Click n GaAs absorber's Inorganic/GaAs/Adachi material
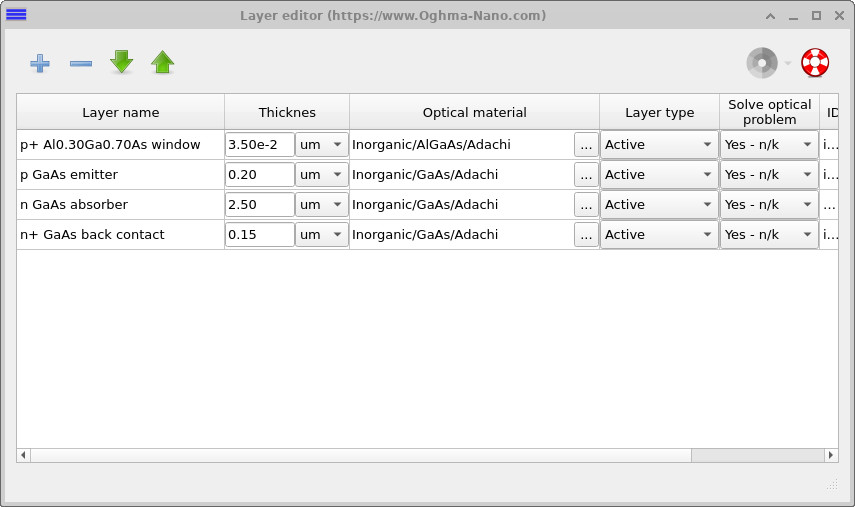 (x=425, y=204)
